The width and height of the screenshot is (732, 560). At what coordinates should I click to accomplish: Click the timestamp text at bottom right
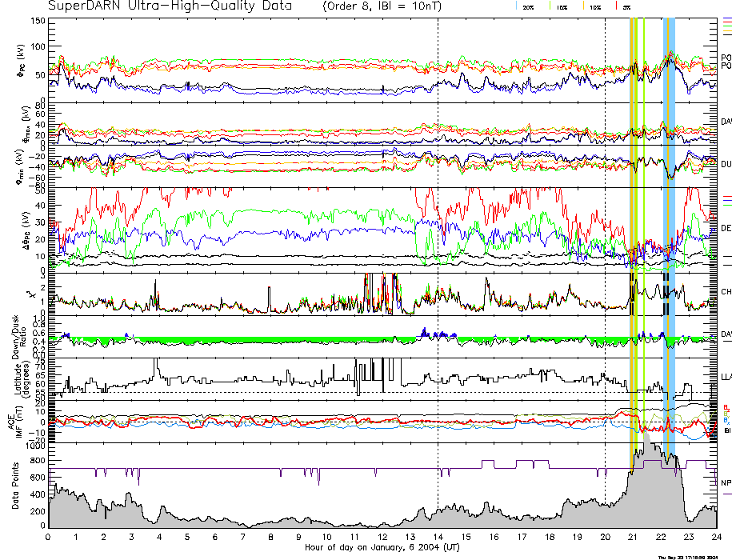pyautogui.click(x=688, y=557)
